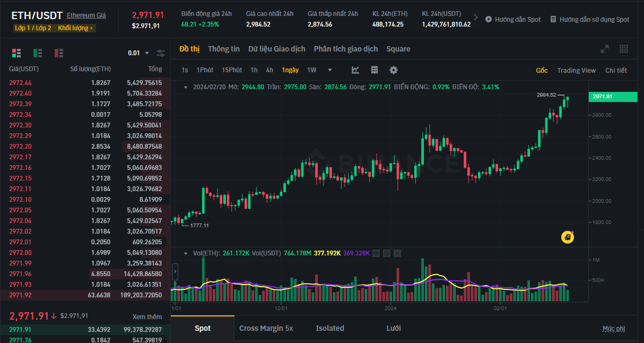
Task: Expand extra timeframe options dropdown
Action: 329,70
